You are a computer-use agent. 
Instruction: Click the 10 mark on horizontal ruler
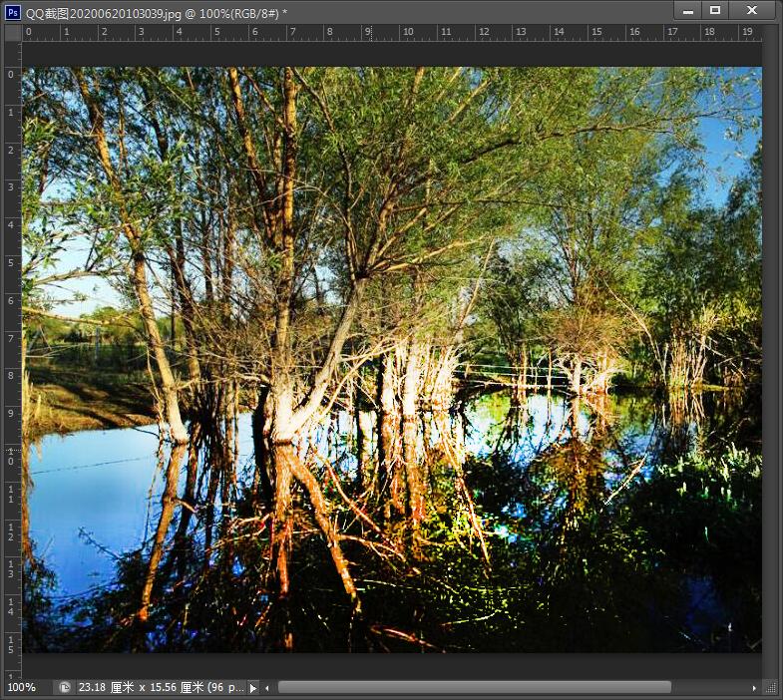[407, 32]
